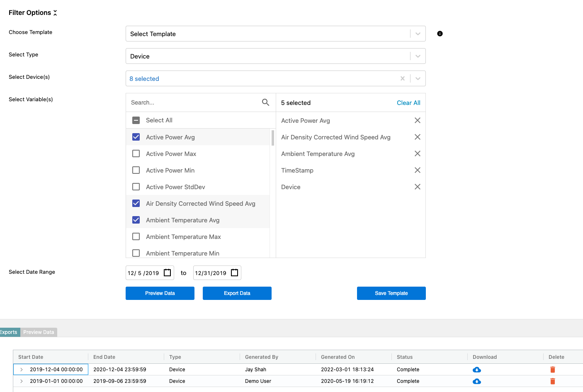
Task: Remove Active Power Avg from selected list
Action: [417, 120]
